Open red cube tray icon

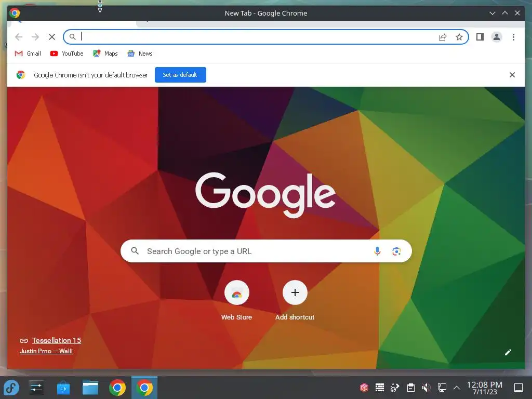point(364,388)
